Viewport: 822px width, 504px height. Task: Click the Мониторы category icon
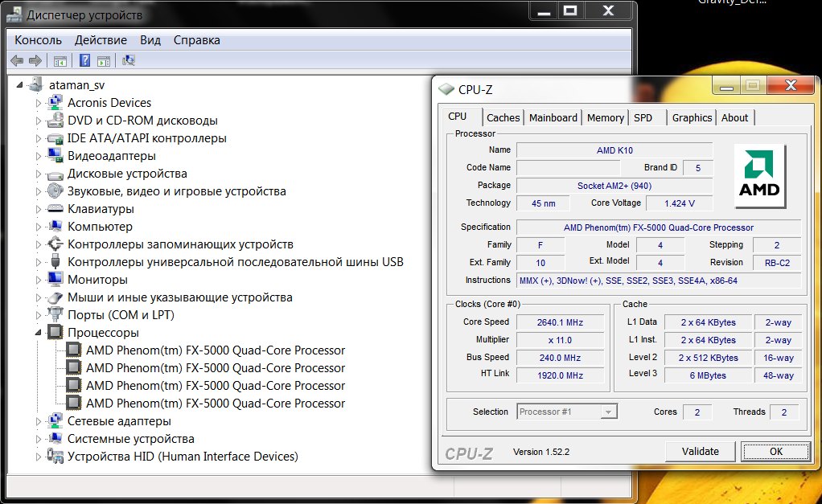pyautogui.click(x=55, y=279)
